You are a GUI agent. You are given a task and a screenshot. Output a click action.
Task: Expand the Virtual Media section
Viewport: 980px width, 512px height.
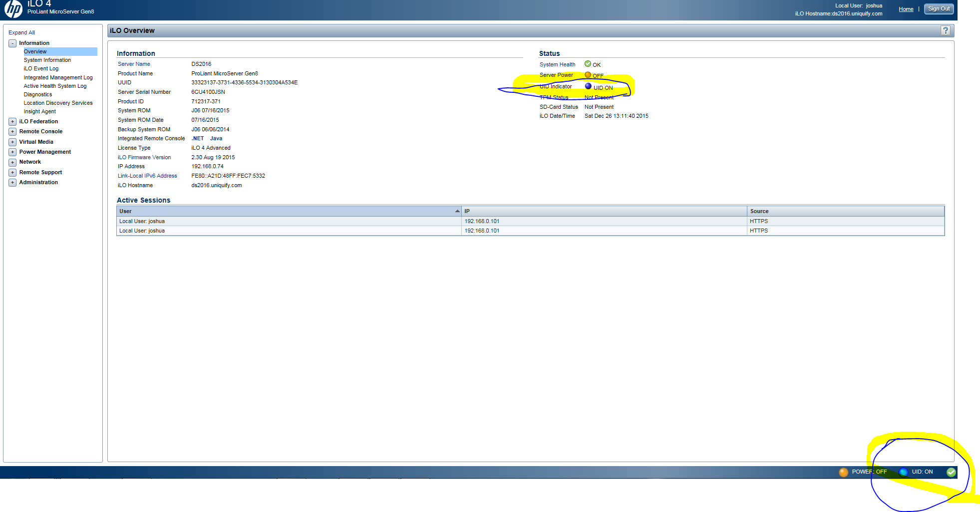pyautogui.click(x=12, y=142)
